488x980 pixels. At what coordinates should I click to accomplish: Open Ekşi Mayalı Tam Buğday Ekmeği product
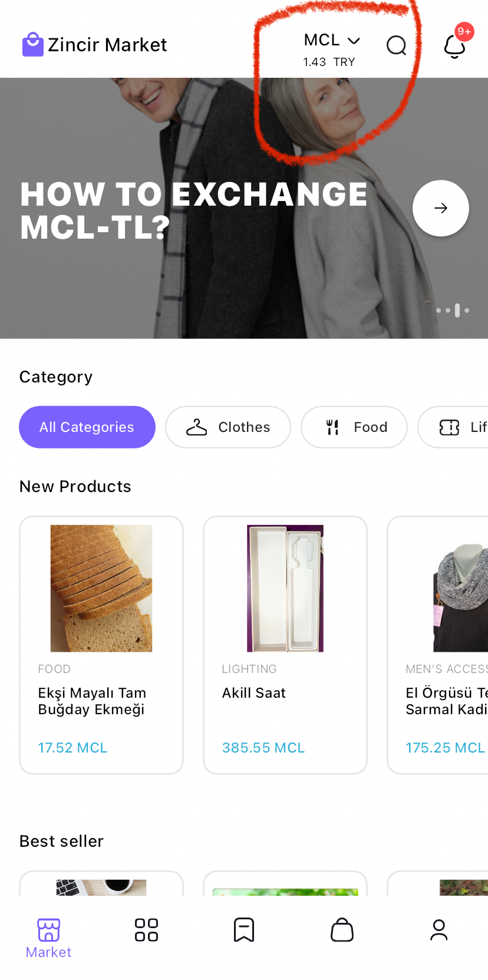(101, 645)
